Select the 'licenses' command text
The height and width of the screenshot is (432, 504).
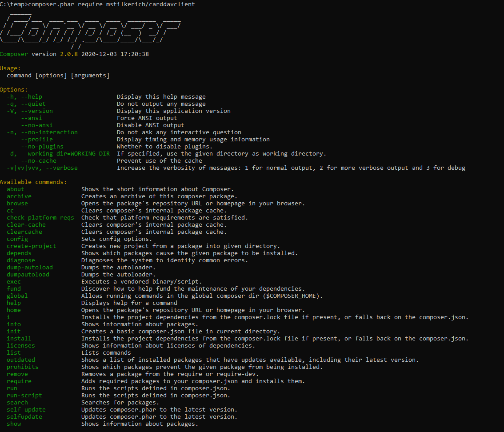pyautogui.click(x=20, y=345)
